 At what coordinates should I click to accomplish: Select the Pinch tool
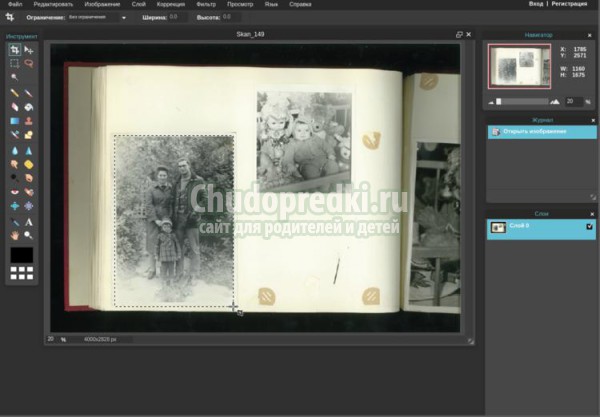pyautogui.click(x=29, y=206)
